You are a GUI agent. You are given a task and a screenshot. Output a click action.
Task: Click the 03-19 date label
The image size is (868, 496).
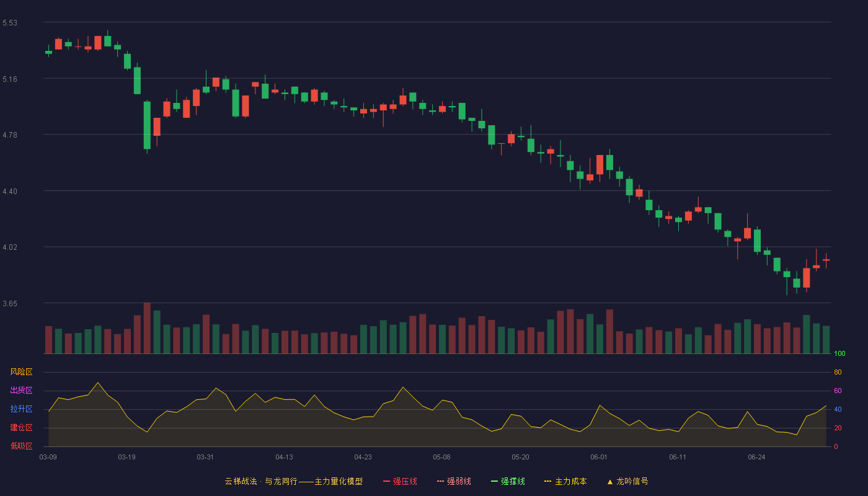tap(126, 457)
